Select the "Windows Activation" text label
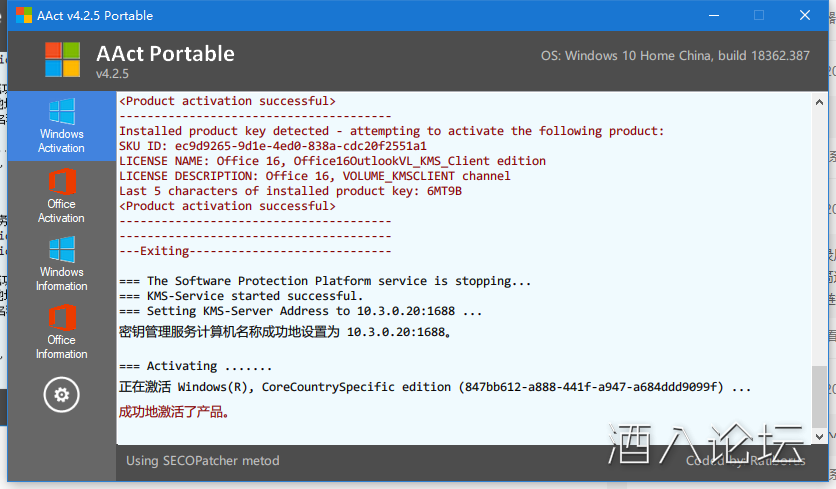This screenshot has width=836, height=489. tap(62, 141)
